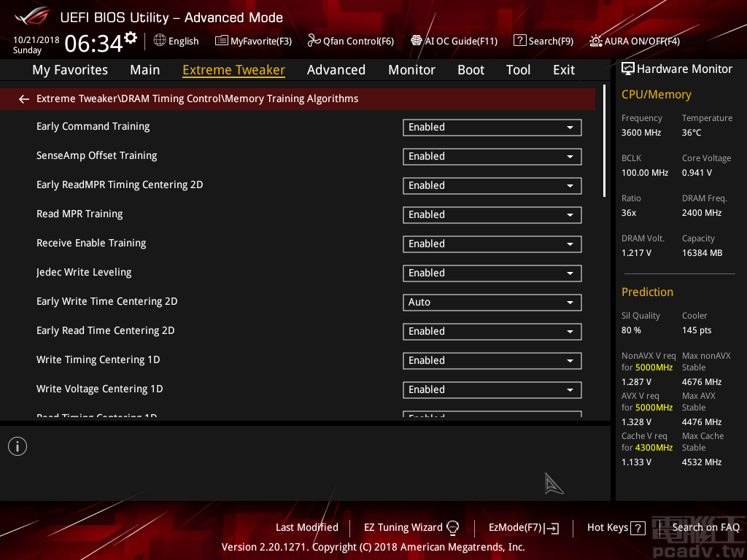747x560 pixels.
Task: Click the 10/21/2018 date text
Action: [x=36, y=40]
